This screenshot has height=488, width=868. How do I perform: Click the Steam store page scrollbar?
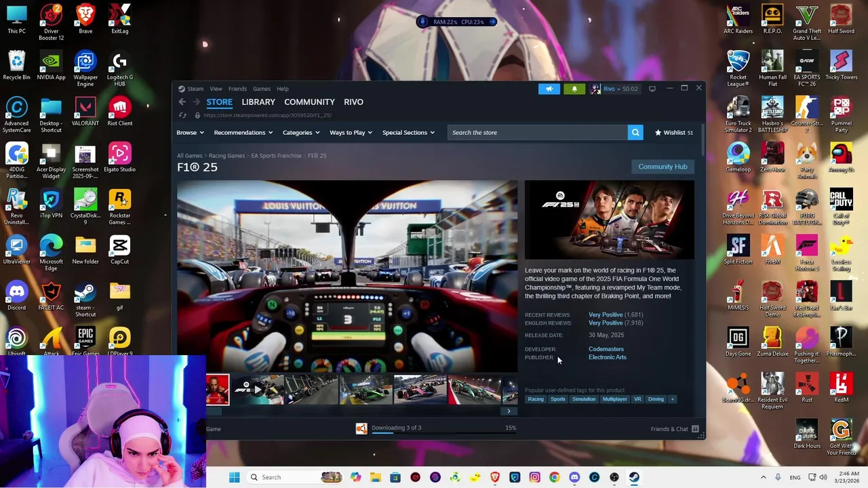(703, 139)
